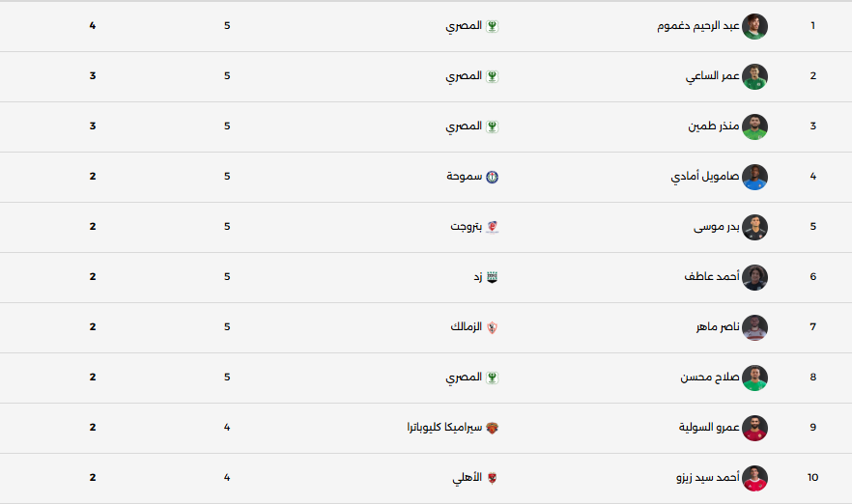The image size is (852, 504).
Task: Click صامويل أمادي's avatar photo
Action: point(755,177)
